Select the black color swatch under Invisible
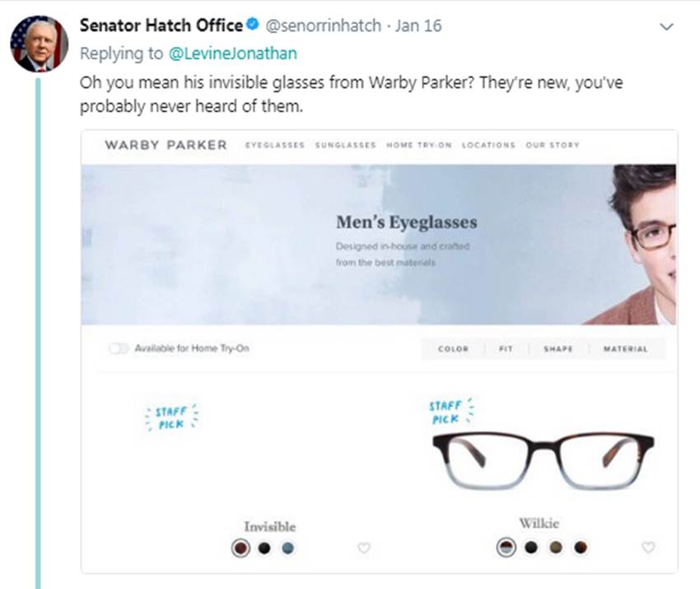The image size is (700, 589). click(264, 548)
